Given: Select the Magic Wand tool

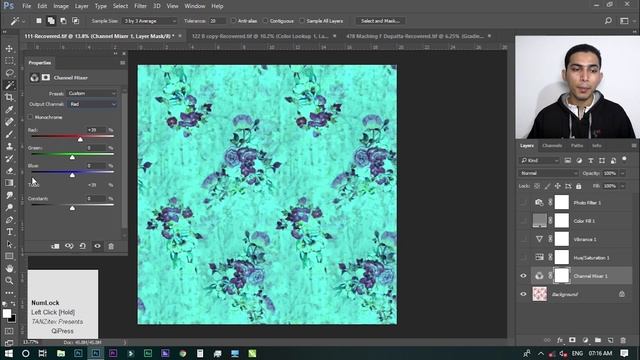Looking at the screenshot, I should point(9,85).
